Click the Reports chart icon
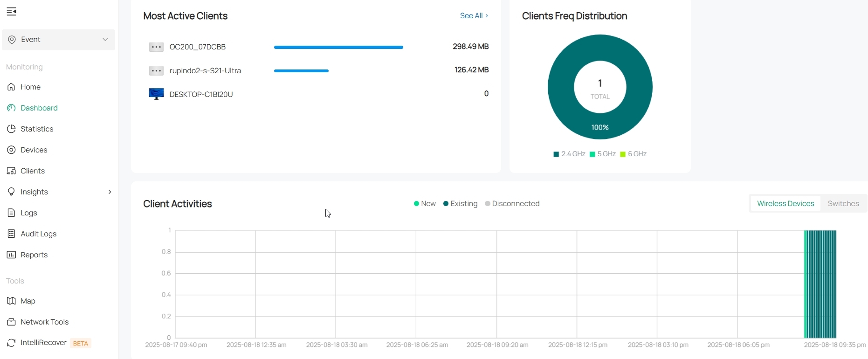The width and height of the screenshot is (868, 359). (x=11, y=255)
